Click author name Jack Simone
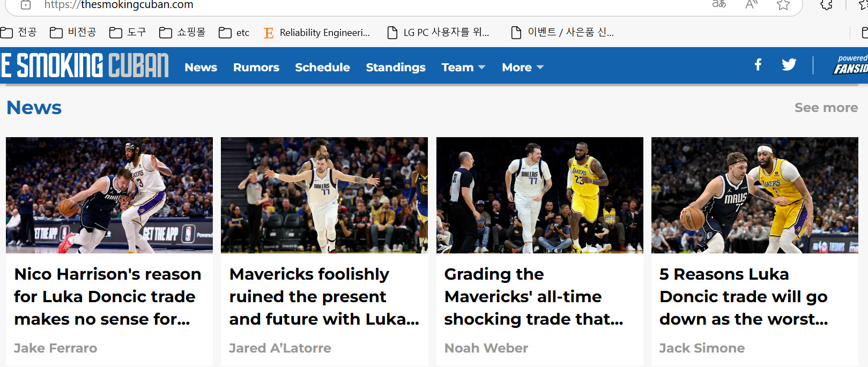Screen dimensions: 868x367 [702, 348]
